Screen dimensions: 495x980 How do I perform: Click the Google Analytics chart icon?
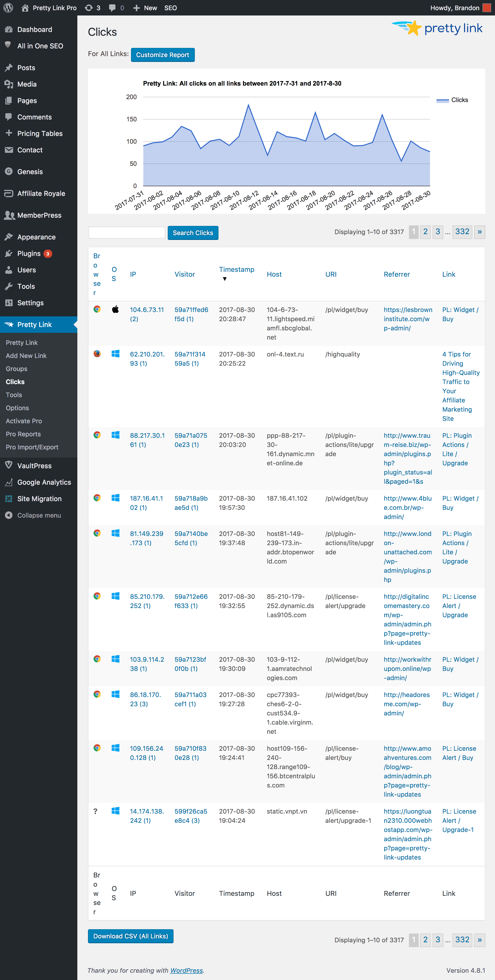click(x=8, y=482)
